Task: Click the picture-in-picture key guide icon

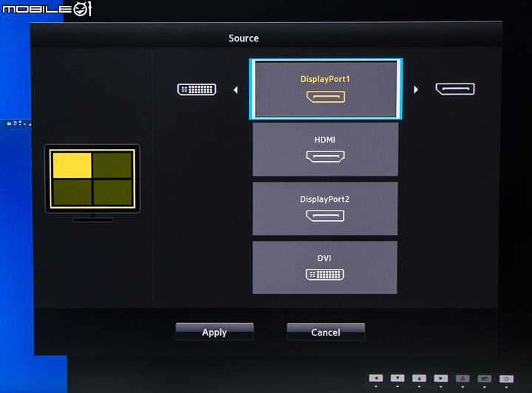Action: [x=485, y=379]
